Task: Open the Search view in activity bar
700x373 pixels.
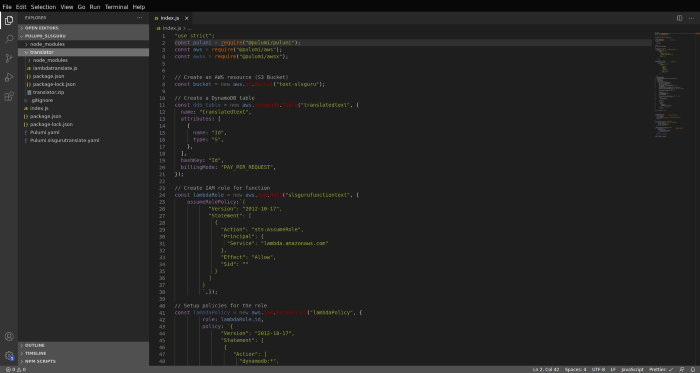Action: click(x=8, y=39)
